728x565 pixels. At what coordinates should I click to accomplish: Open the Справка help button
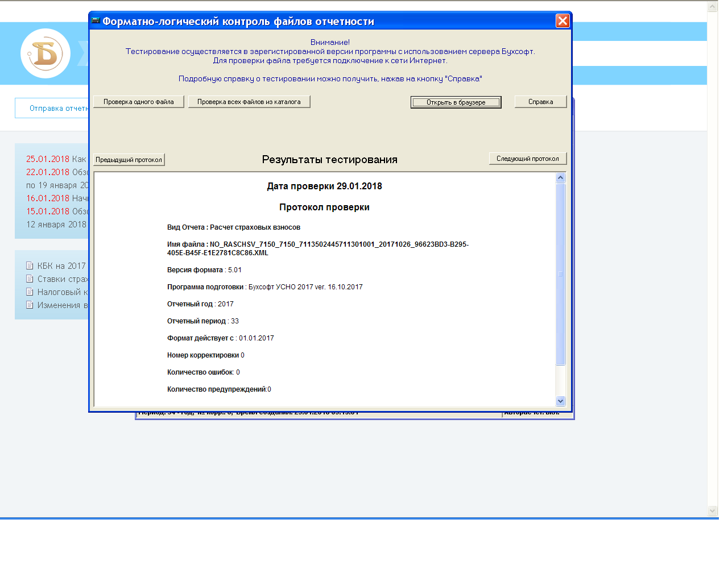(x=540, y=102)
